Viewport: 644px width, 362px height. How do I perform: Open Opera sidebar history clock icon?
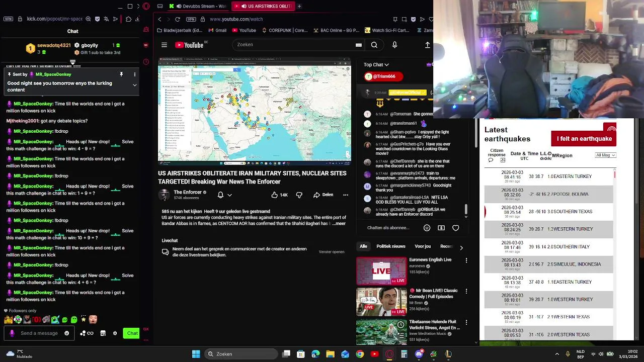(x=146, y=62)
